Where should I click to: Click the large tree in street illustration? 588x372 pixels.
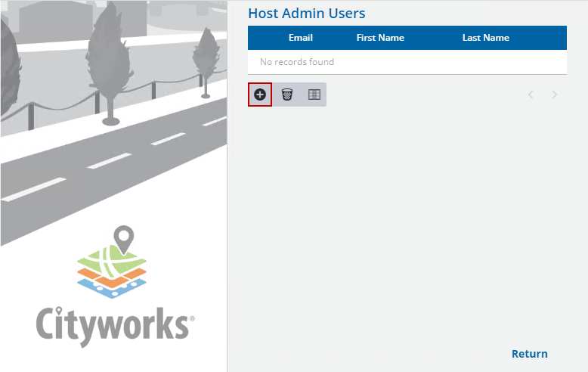(111, 60)
